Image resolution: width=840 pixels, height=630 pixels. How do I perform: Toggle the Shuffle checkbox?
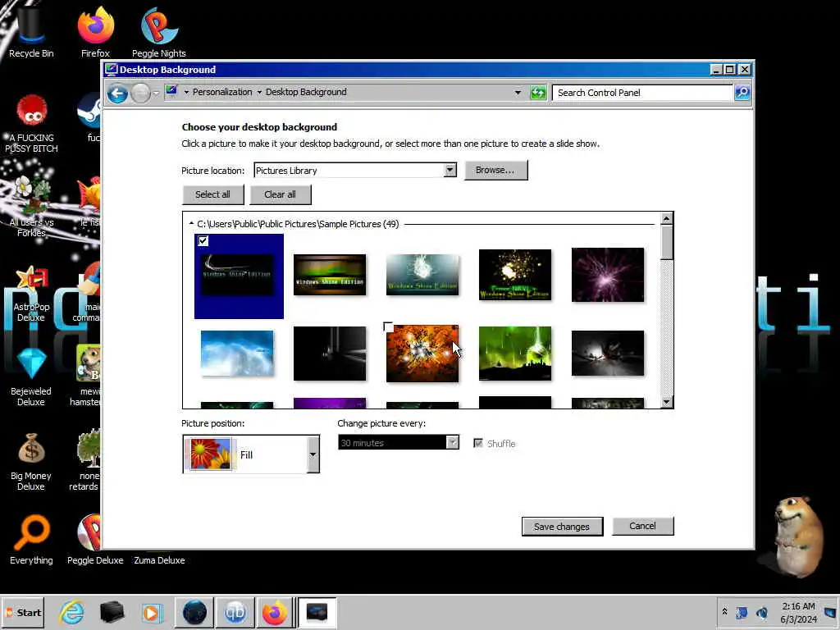pos(478,443)
